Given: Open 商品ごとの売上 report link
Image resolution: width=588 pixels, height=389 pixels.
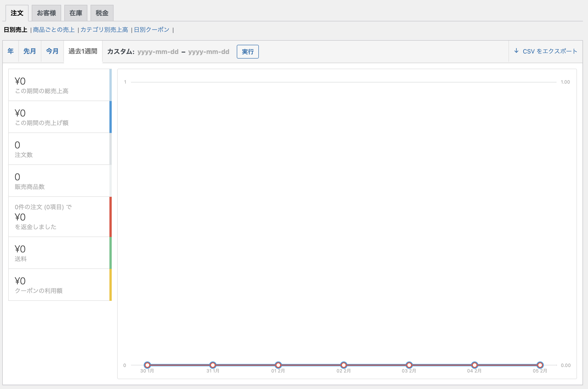Looking at the screenshot, I should 54,30.
